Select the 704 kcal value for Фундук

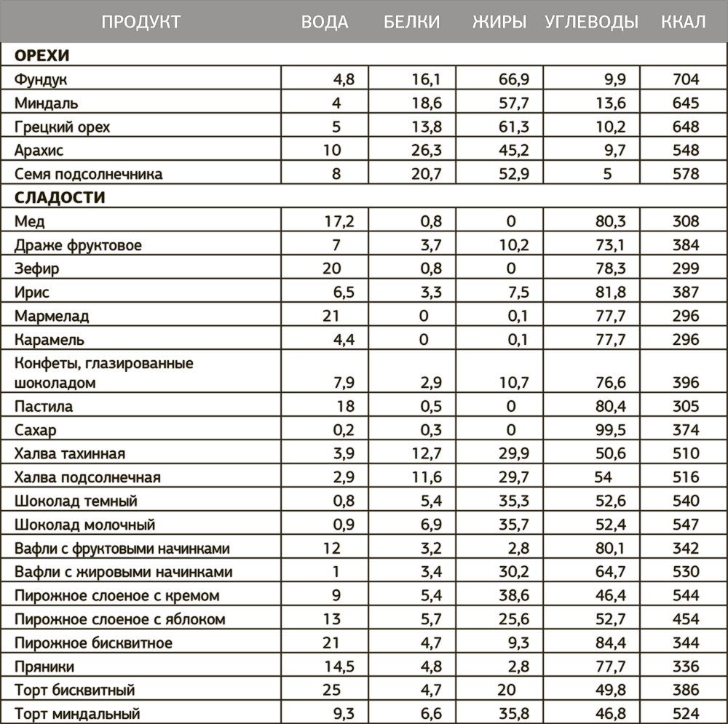686,79
